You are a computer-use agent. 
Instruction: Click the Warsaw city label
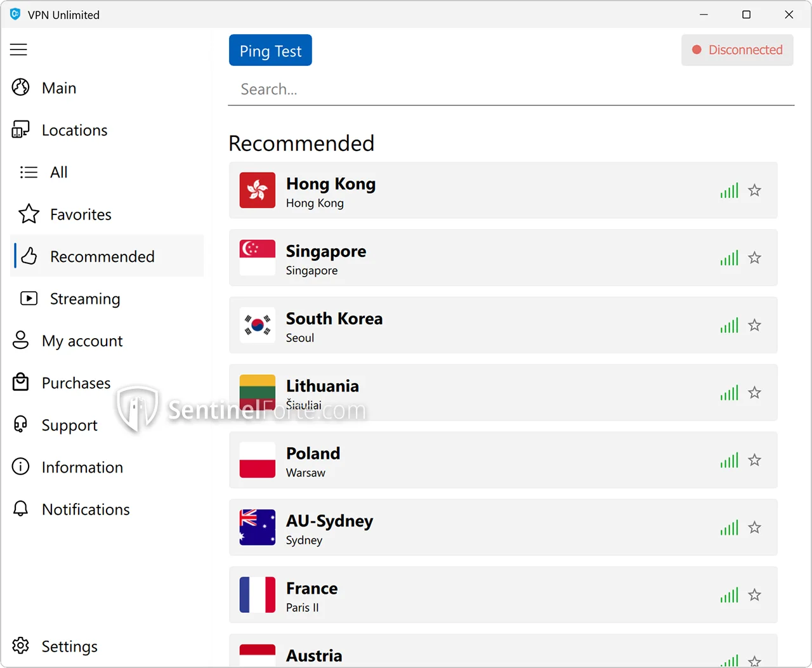click(306, 473)
